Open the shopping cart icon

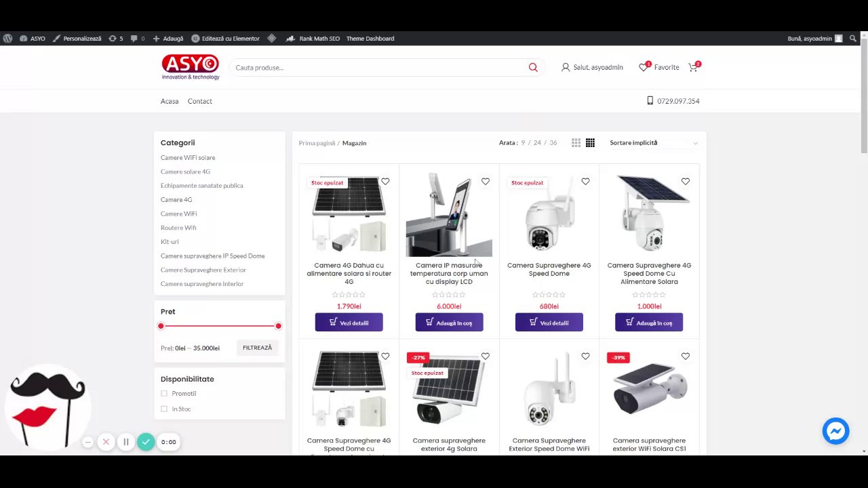(694, 67)
